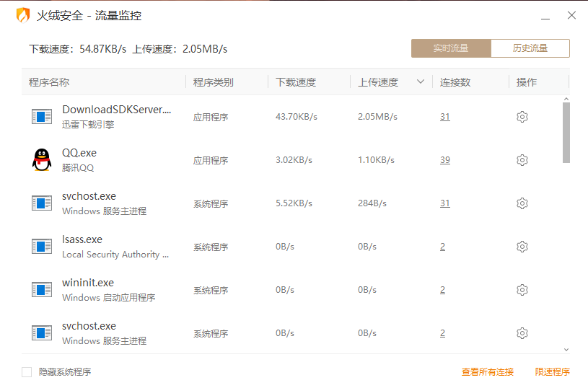Screen dimensions: 588x388
Task: Open connection count 39 for QQ.exe
Action: 444,160
